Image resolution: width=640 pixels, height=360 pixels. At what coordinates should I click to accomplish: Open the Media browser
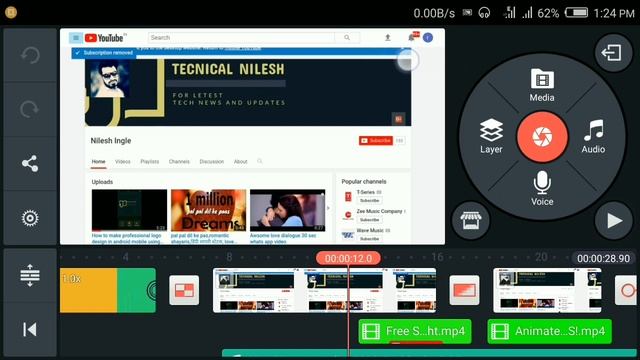tap(542, 85)
